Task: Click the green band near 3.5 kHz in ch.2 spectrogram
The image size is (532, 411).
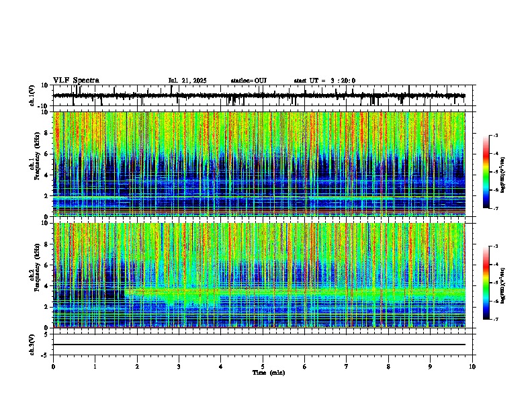Action: click(294, 291)
